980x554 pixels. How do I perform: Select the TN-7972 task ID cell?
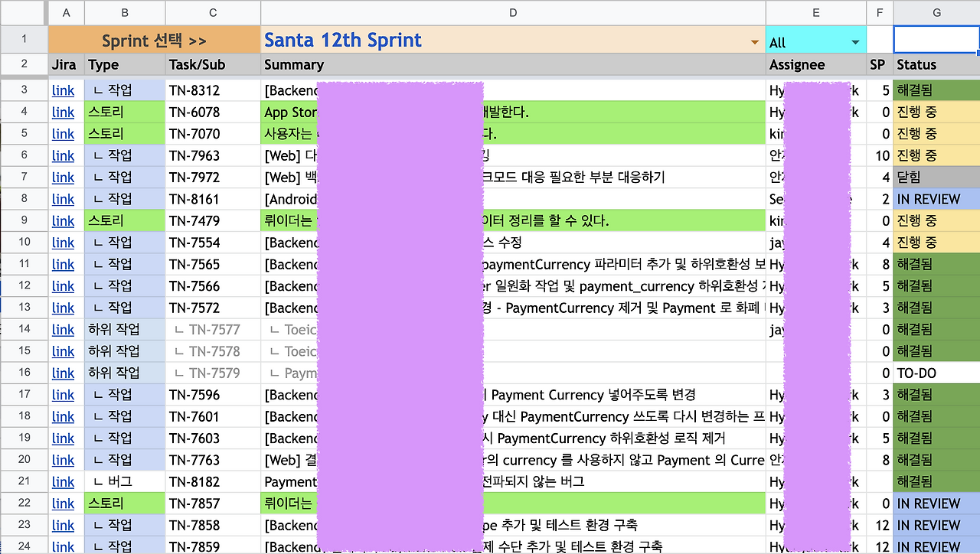pos(213,178)
